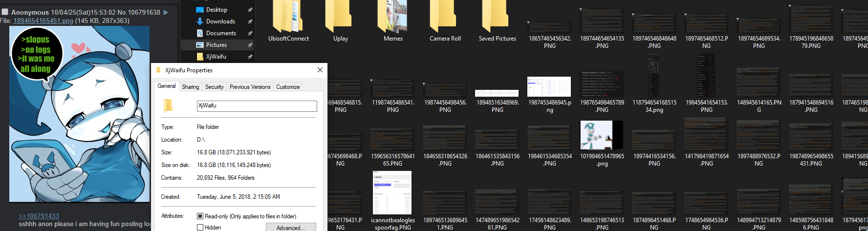Select the icannotbealoglespoorfag.PNG thumbnail

click(392, 193)
